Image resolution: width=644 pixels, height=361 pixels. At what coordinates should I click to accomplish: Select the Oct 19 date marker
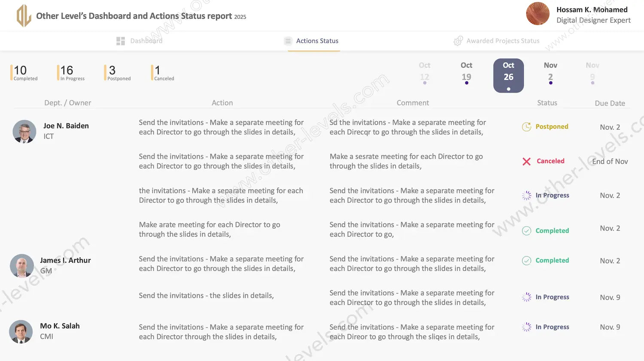466,72
